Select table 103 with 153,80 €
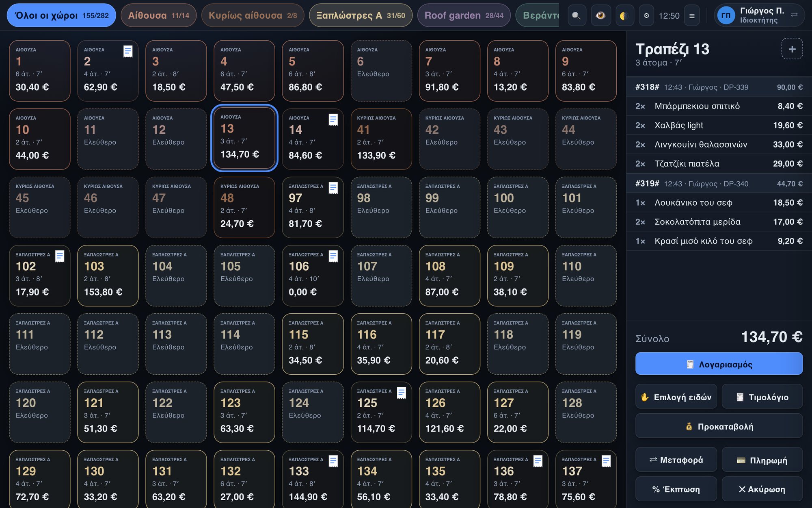Screen dimensions: 812x508 (x=108, y=276)
